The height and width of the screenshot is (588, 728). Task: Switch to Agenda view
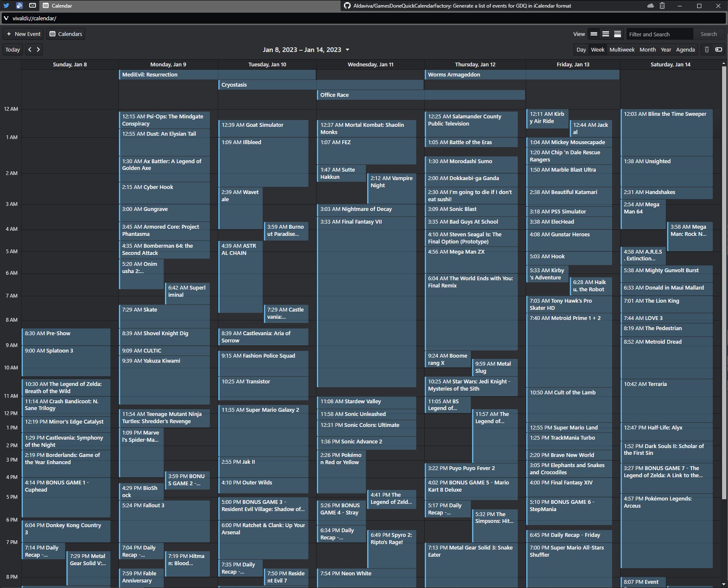coord(685,49)
